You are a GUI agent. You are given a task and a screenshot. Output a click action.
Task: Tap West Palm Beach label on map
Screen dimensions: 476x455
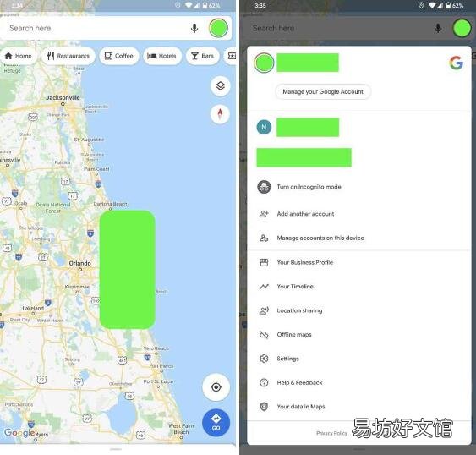click(x=181, y=429)
